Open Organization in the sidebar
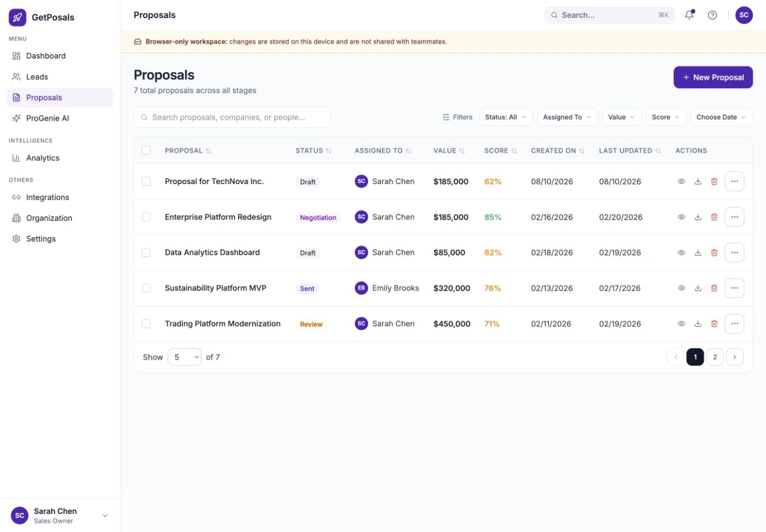This screenshot has width=766, height=532. (60, 218)
